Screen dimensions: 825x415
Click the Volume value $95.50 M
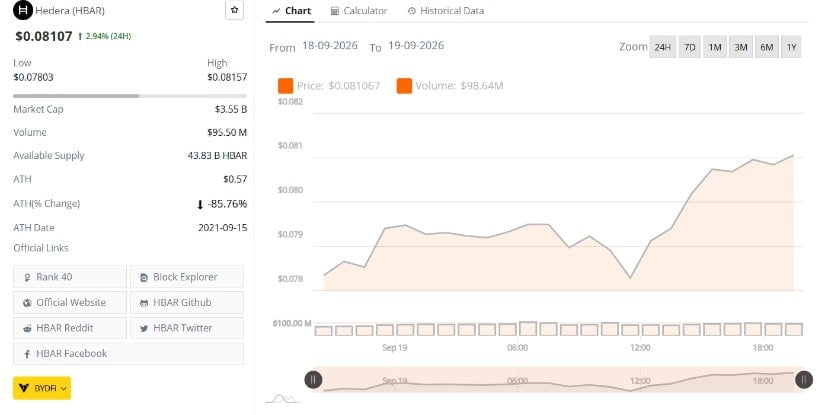coord(227,133)
